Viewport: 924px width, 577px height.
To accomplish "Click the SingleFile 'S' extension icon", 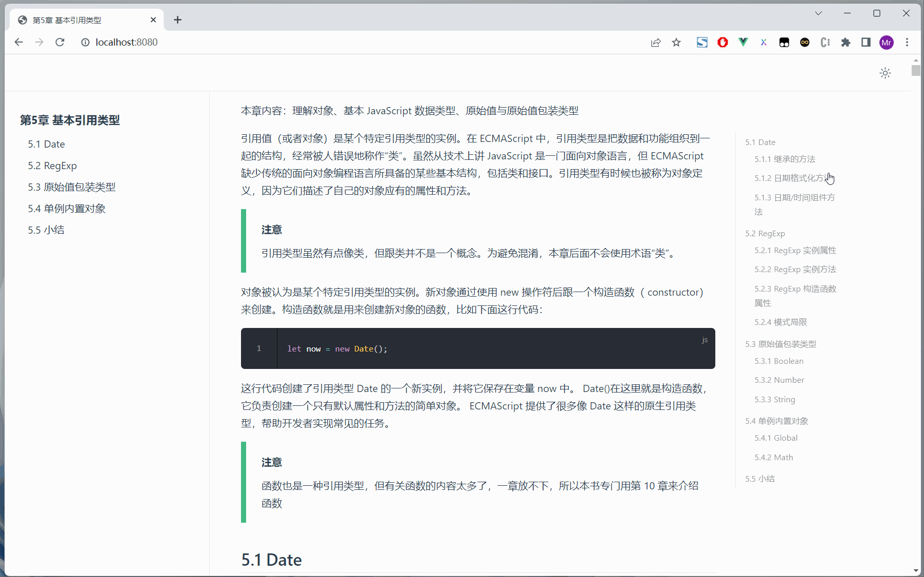I will pyautogui.click(x=702, y=42).
